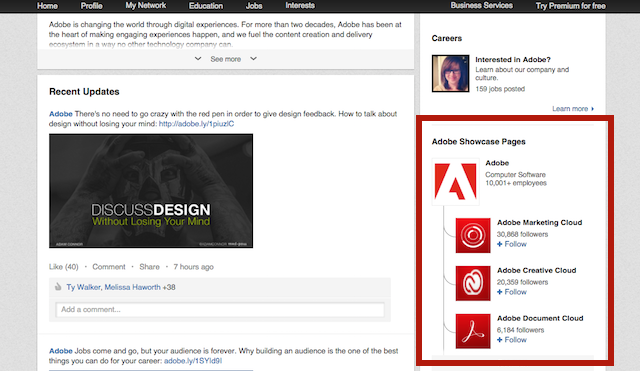
Task: Open the Adobe showcase parent name
Action: [497, 163]
